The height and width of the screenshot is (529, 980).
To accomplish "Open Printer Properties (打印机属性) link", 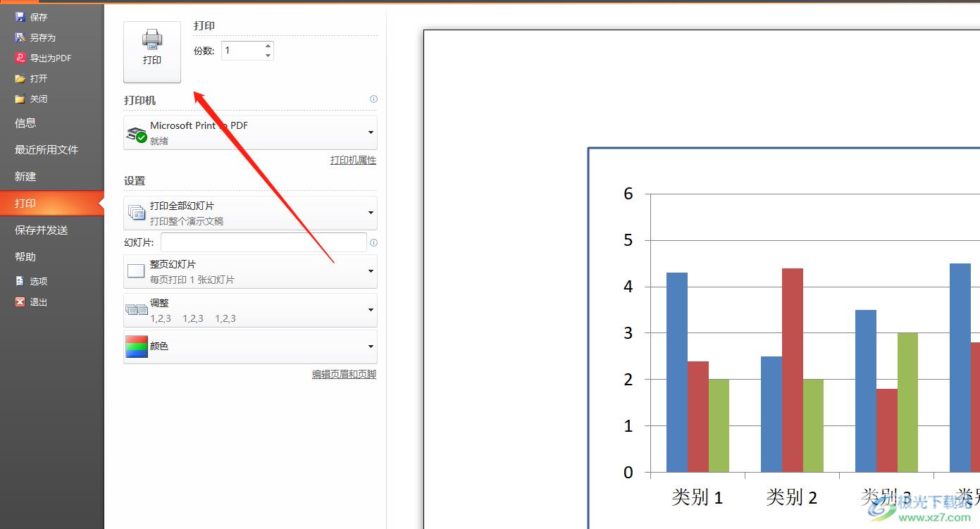I will (x=353, y=160).
